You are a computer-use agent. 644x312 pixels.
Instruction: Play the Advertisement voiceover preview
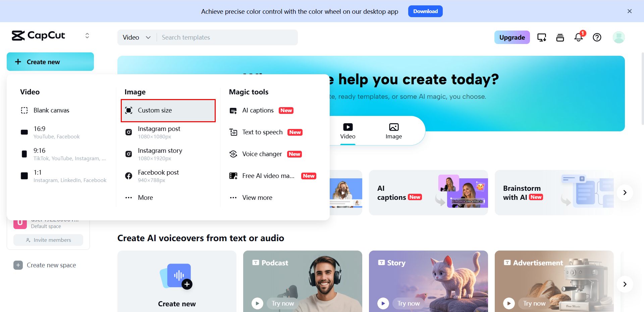coord(509,304)
